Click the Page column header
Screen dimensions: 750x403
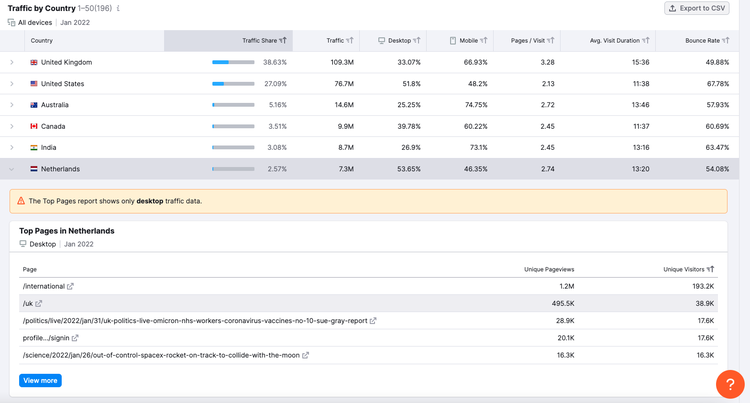30,269
